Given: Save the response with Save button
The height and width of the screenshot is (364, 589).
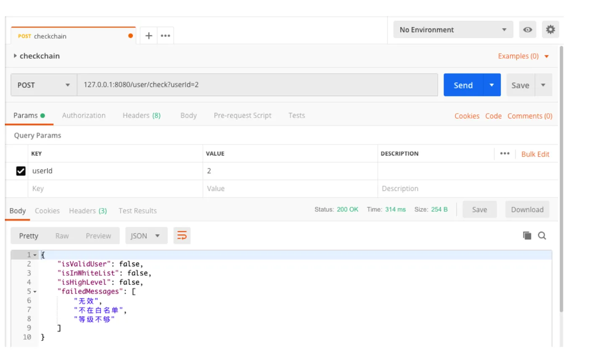Looking at the screenshot, I should click(x=480, y=209).
